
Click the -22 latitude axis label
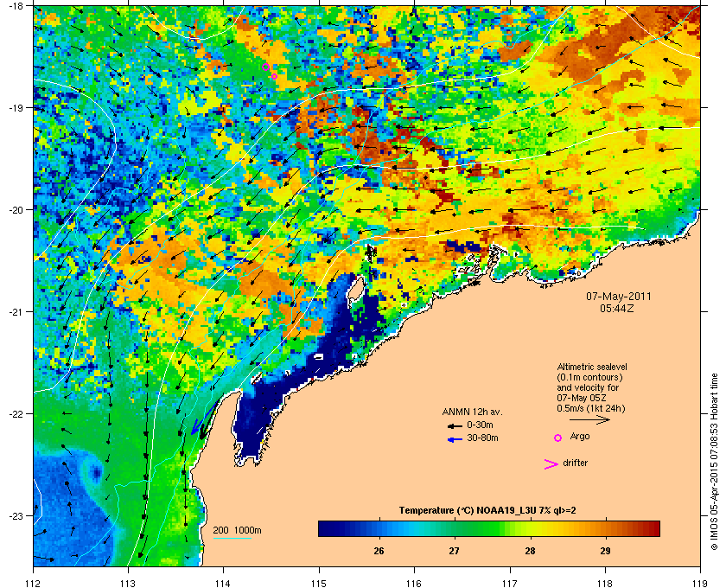[x=16, y=414]
